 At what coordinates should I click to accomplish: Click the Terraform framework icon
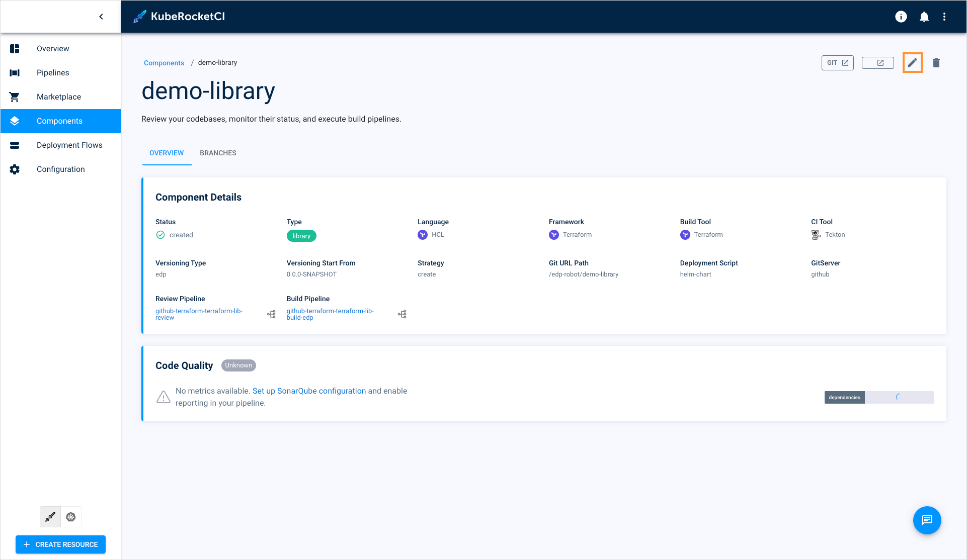click(x=553, y=235)
